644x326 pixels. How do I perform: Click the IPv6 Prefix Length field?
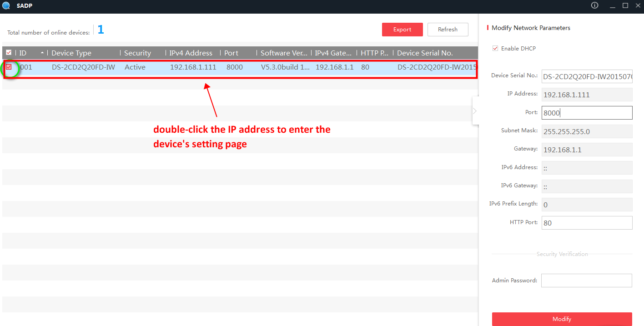pos(587,204)
